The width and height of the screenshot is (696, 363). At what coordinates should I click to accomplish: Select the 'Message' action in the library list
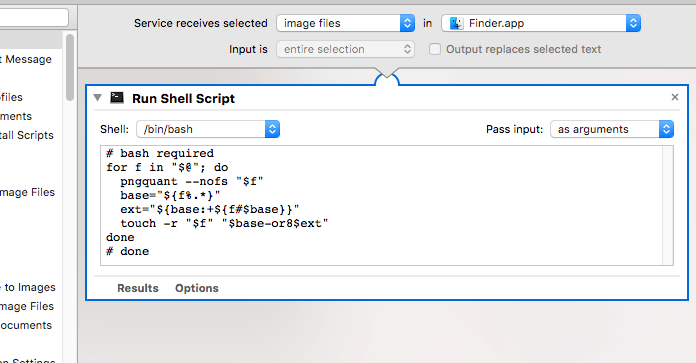point(26,59)
